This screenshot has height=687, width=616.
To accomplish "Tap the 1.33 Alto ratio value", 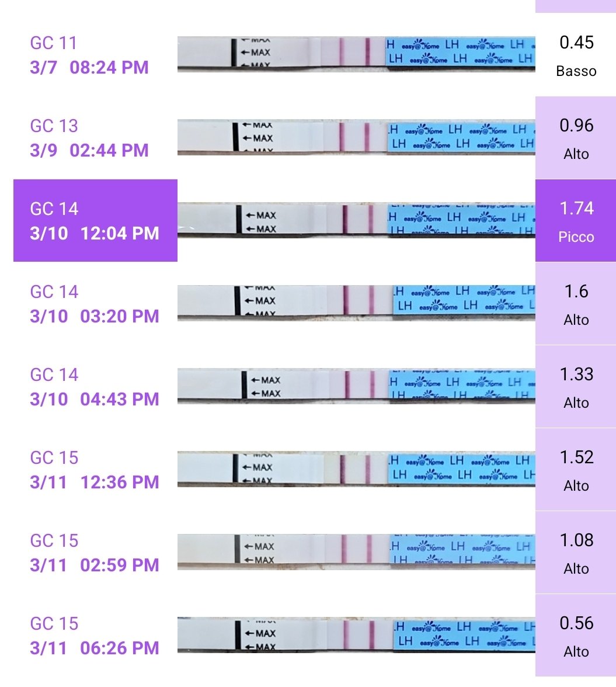I will (x=576, y=386).
